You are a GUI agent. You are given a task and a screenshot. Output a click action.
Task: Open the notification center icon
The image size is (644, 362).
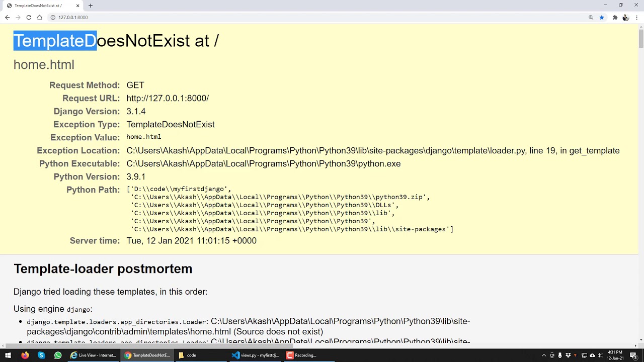[634, 355]
